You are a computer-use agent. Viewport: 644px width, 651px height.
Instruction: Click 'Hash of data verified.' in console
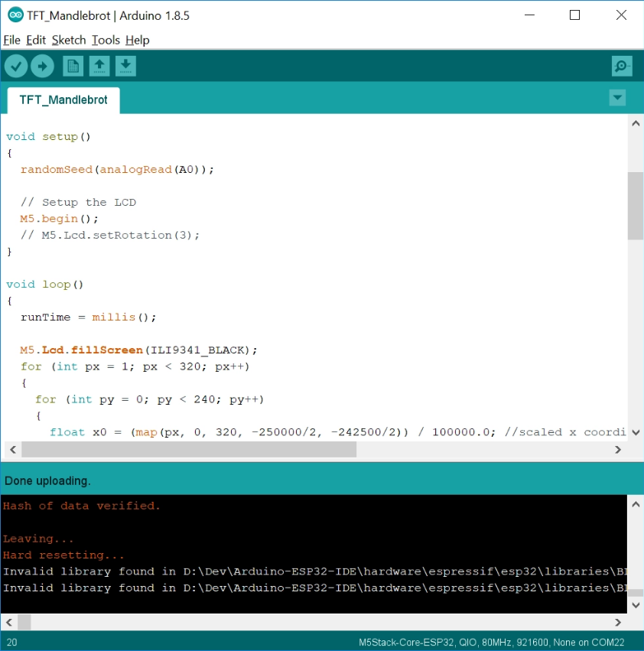click(81, 506)
